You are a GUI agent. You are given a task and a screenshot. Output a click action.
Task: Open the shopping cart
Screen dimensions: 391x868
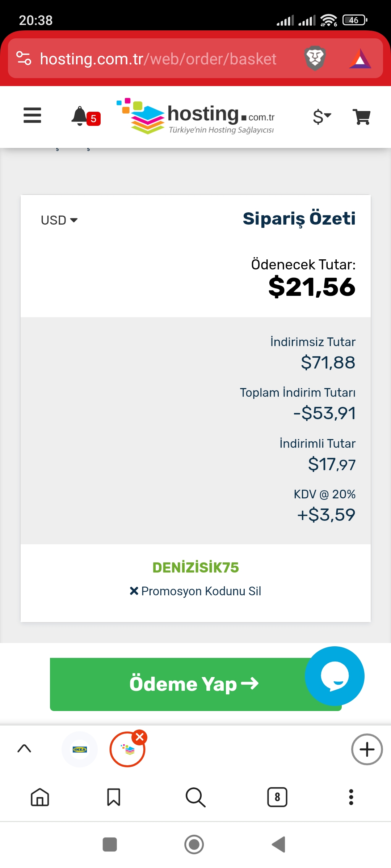tap(361, 117)
